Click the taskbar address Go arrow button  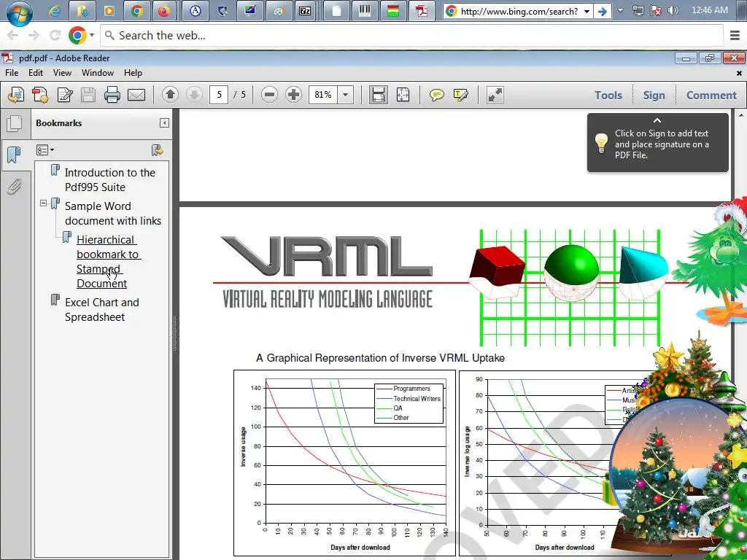[x=603, y=11]
